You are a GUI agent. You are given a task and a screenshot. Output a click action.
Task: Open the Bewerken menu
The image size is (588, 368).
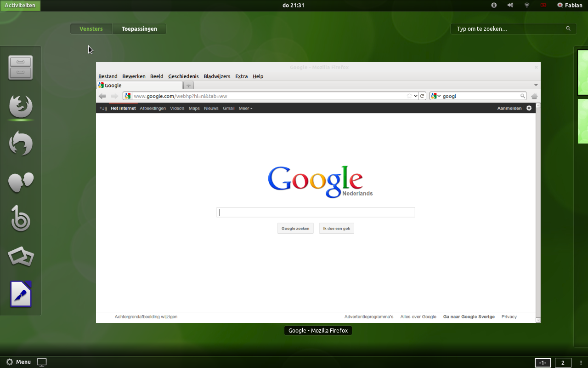134,76
